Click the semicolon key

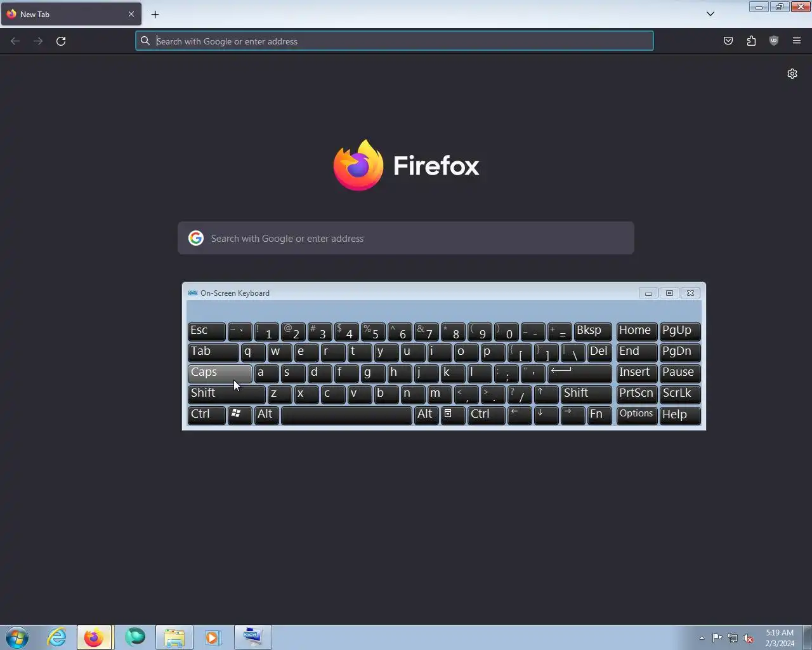coord(506,373)
